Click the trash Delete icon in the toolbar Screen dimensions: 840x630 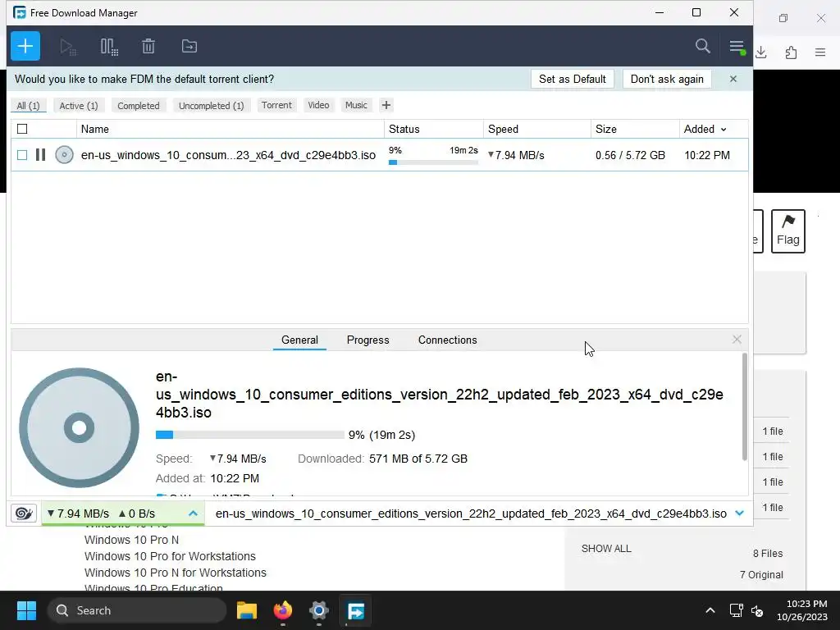click(148, 47)
